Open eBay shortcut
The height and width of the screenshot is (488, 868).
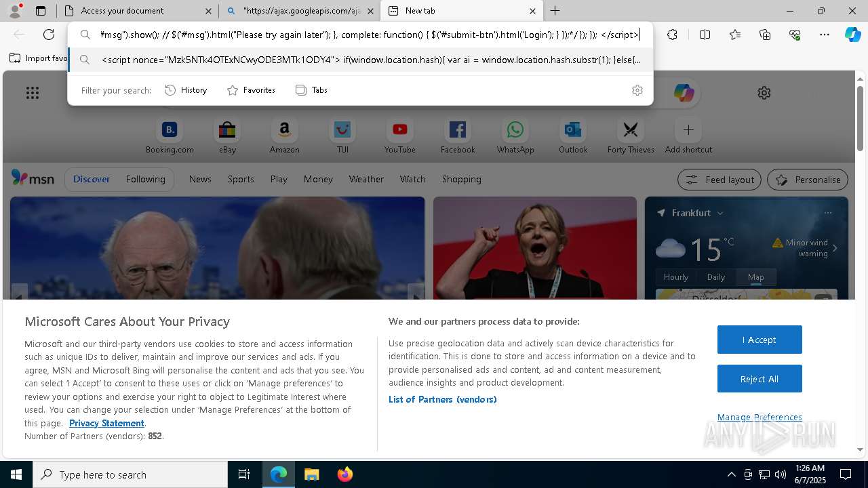227,136
